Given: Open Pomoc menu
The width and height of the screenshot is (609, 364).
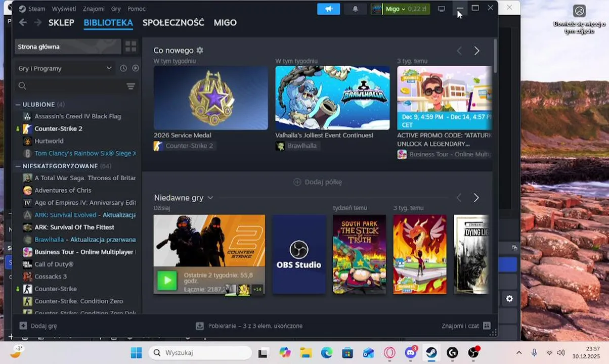Looking at the screenshot, I should tap(137, 9).
